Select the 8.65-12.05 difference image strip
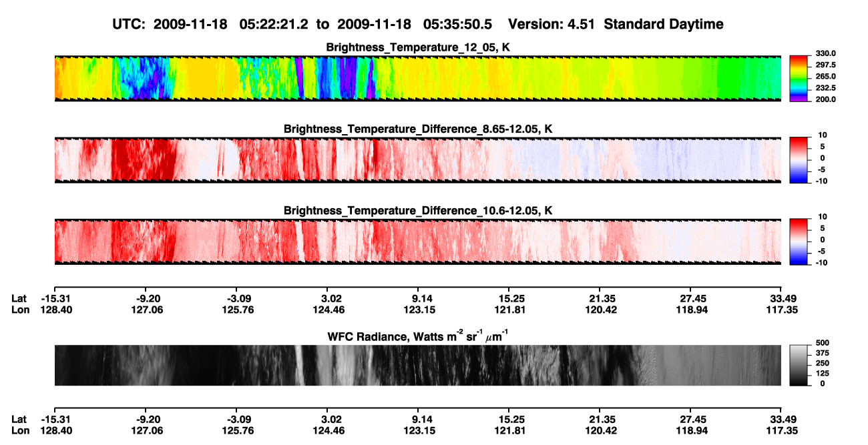 [x=417, y=159]
